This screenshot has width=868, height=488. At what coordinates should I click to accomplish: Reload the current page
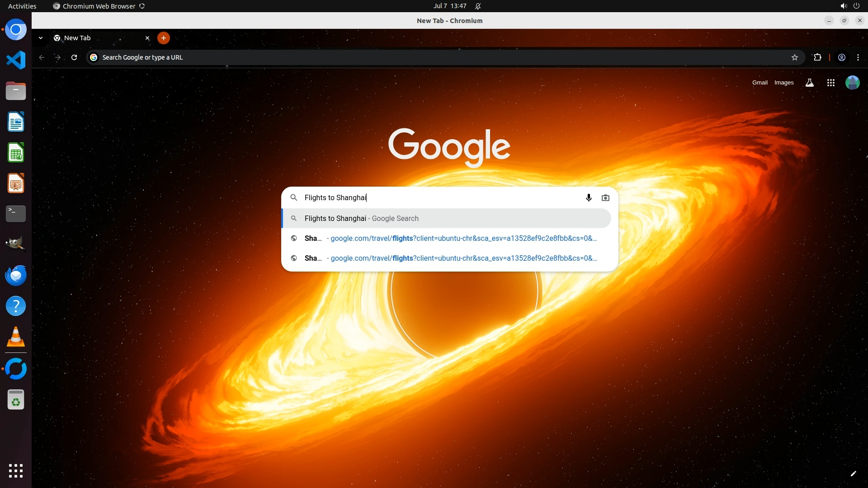[74, 57]
